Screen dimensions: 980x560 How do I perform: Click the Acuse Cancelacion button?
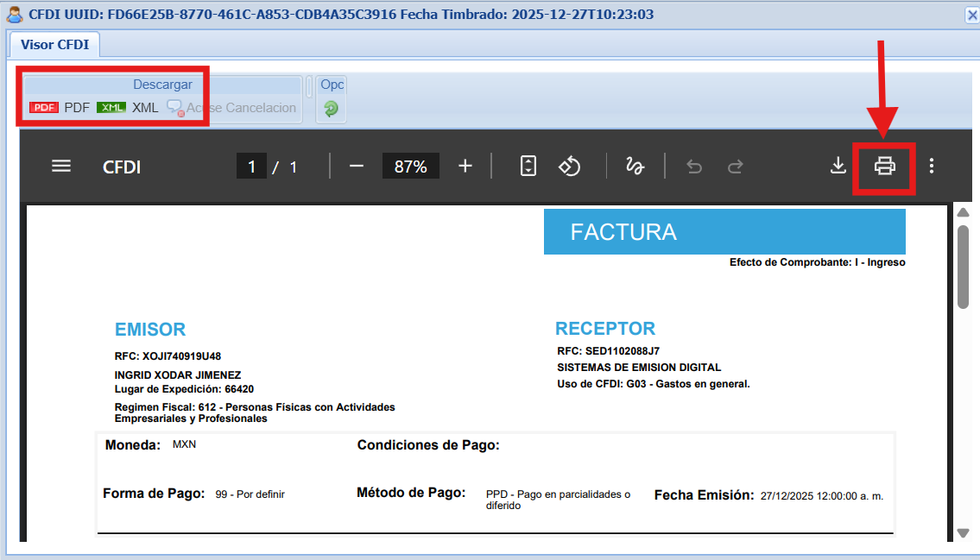[x=231, y=108]
